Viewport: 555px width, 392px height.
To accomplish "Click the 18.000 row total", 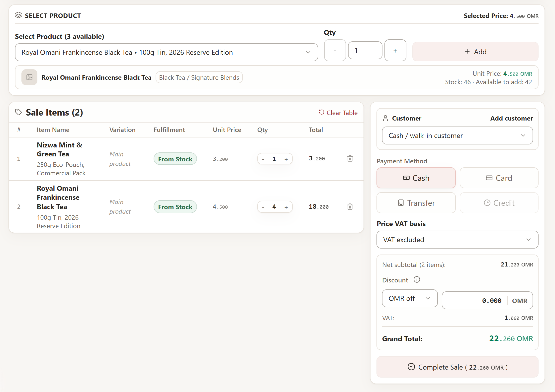I will pos(319,207).
